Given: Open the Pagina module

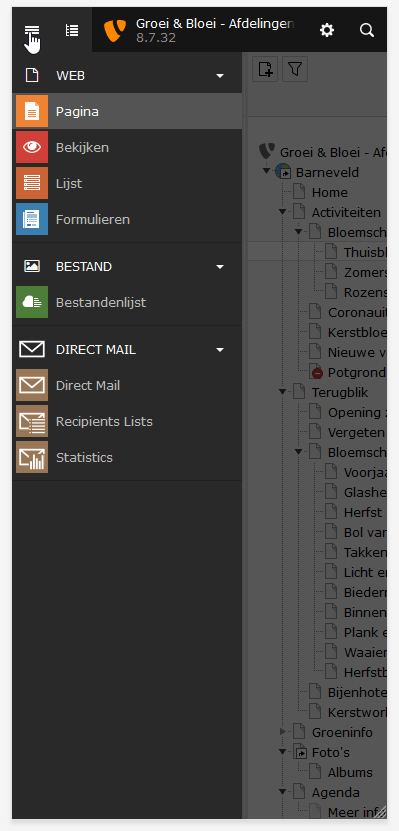Looking at the screenshot, I should 127,111.
